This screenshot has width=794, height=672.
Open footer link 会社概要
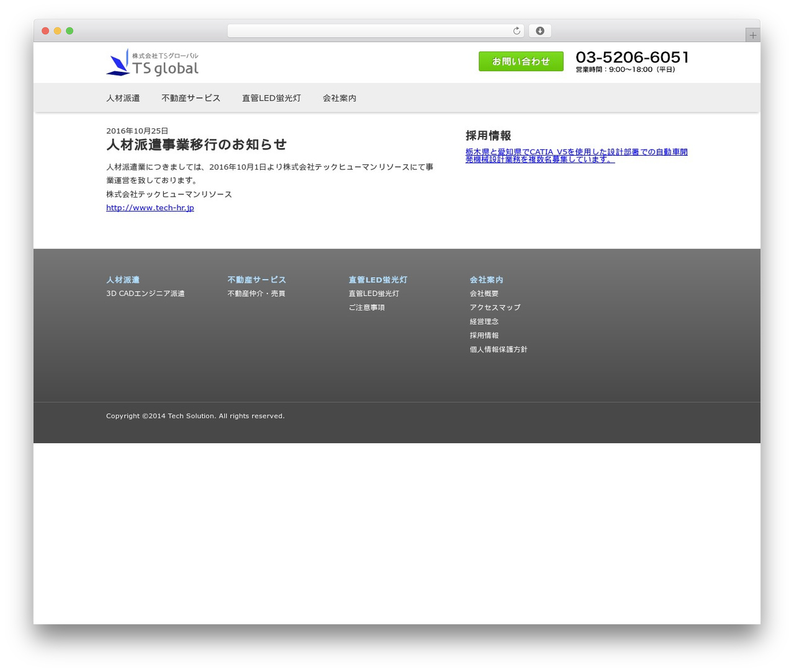(x=484, y=294)
